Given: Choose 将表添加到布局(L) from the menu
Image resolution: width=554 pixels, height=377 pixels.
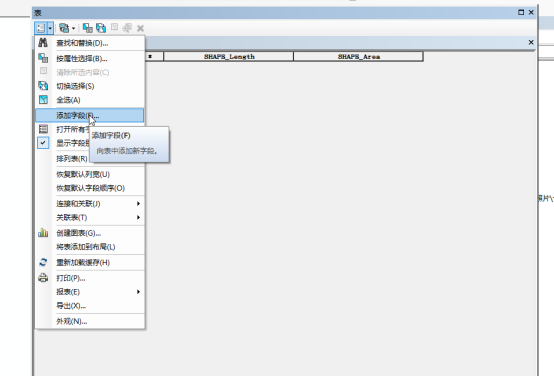Looking at the screenshot, I should tap(90, 247).
